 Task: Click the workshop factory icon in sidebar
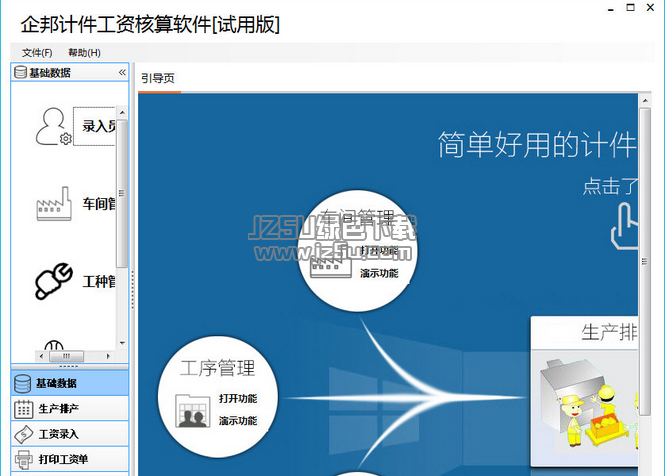tap(54, 204)
